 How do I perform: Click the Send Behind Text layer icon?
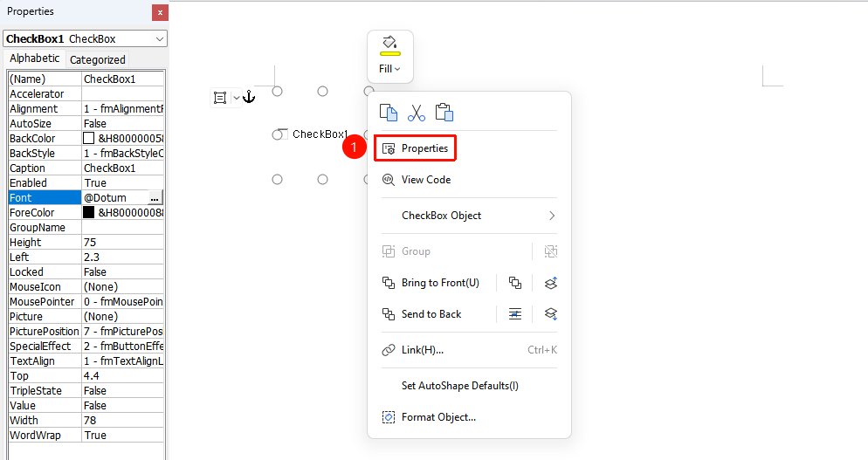(x=551, y=314)
